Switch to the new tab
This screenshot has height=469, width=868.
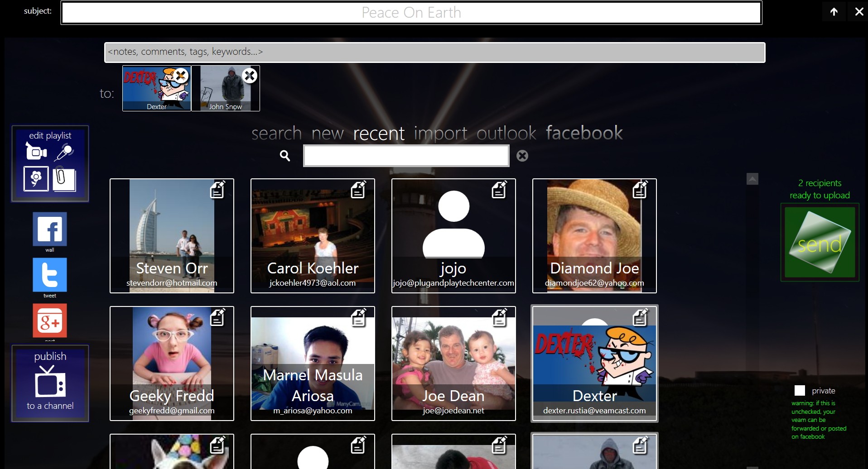pos(328,133)
